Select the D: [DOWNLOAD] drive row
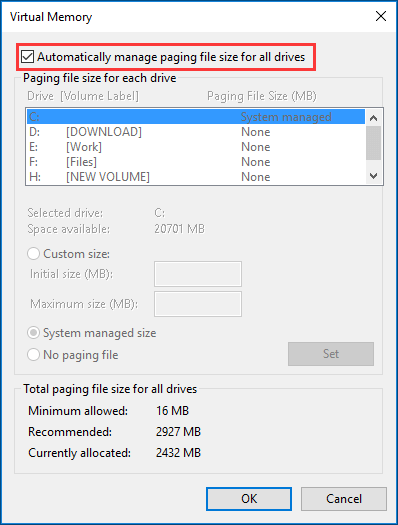The width and height of the screenshot is (398, 525). click(196, 132)
